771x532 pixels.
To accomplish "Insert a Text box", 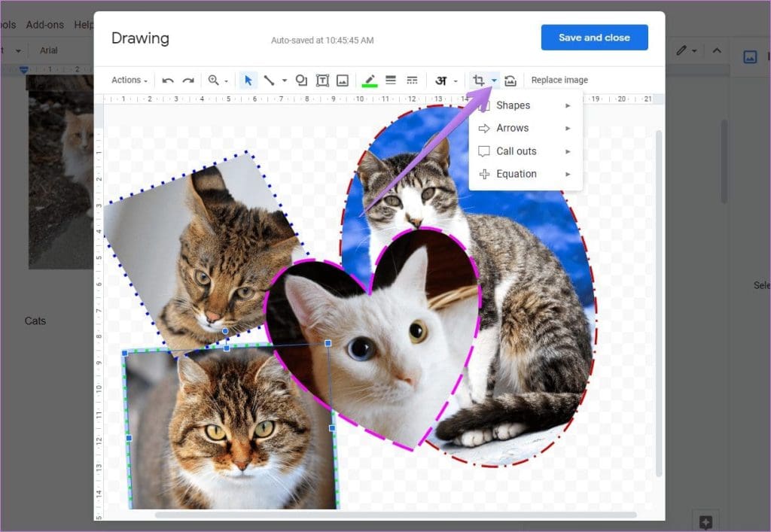I will (x=322, y=80).
